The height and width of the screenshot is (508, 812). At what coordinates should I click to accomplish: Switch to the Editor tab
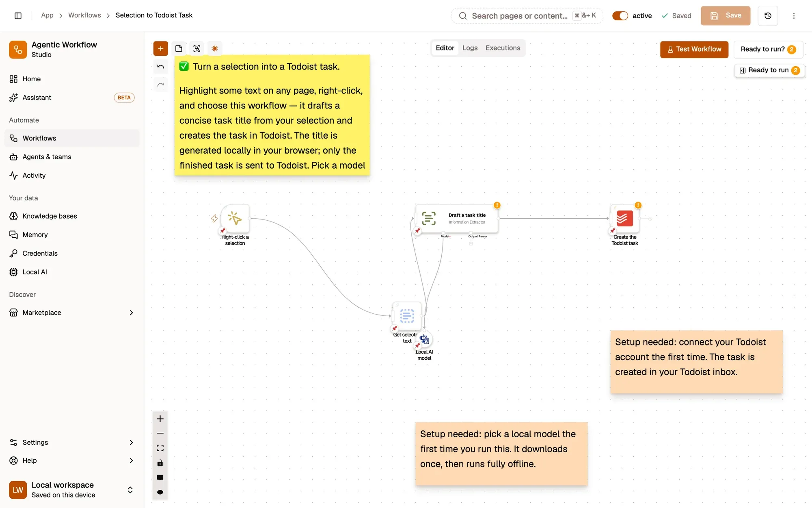445,48
